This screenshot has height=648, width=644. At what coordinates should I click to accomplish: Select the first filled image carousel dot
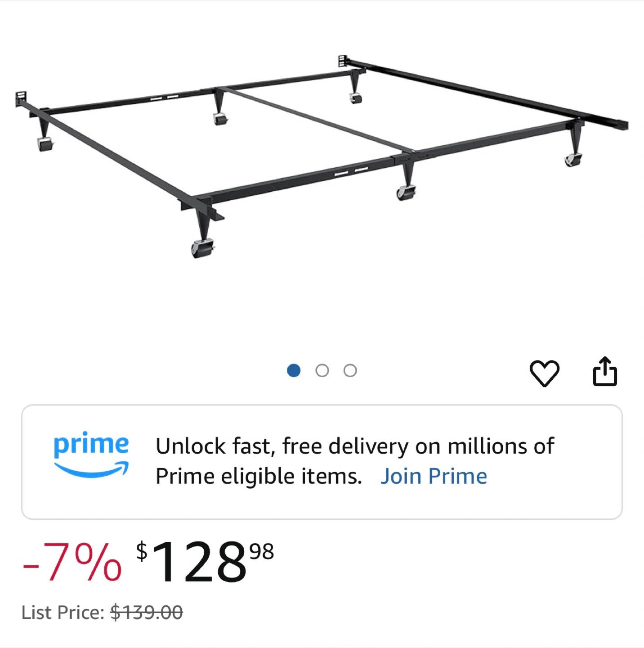tap(294, 370)
